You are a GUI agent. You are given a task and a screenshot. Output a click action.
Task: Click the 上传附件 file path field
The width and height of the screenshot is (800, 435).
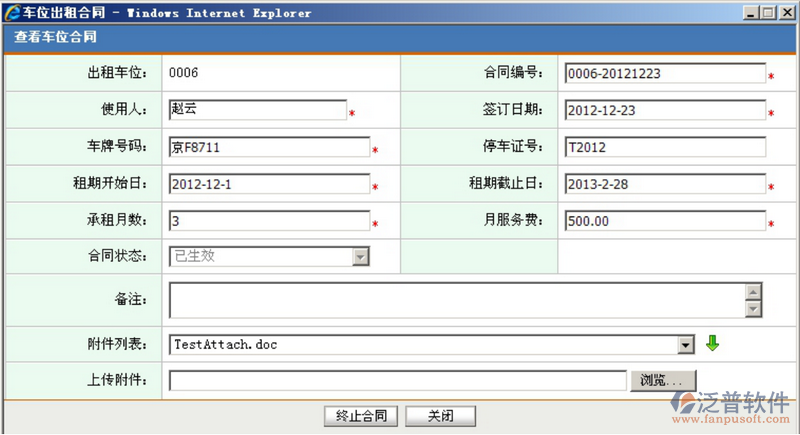397,380
